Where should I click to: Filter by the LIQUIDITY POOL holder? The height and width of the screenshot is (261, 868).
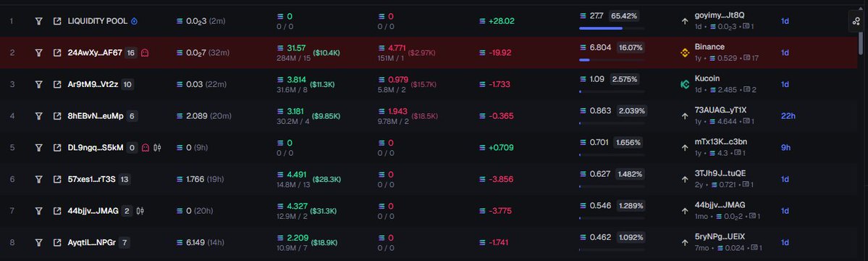(x=39, y=21)
